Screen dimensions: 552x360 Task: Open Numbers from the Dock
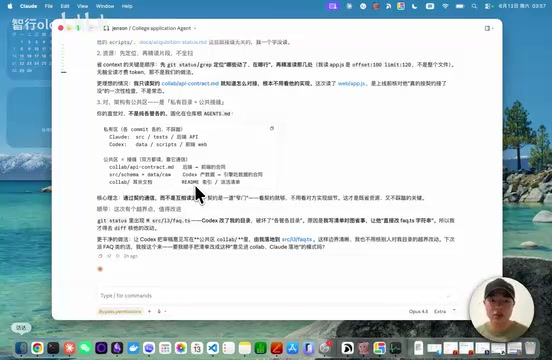click(261, 348)
